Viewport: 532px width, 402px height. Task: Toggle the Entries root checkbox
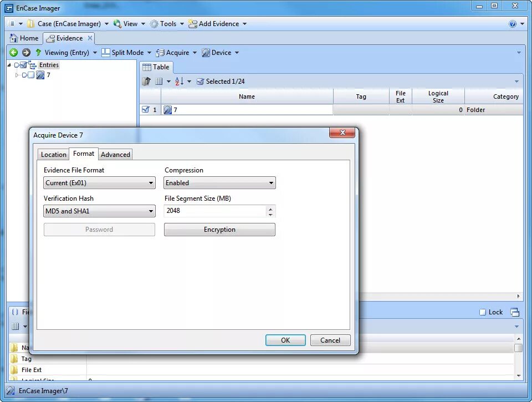coord(23,65)
